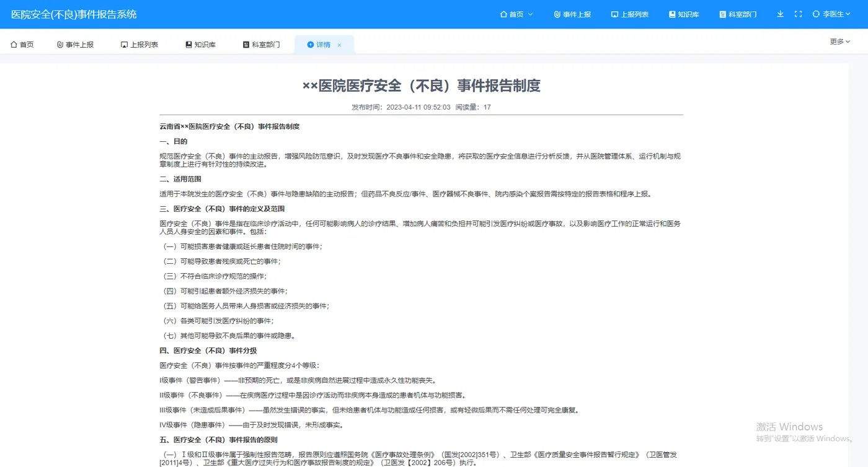This screenshot has height=467, width=868.
Task: Click the publish time 2023-04-11 09:52:03
Action: (418, 107)
